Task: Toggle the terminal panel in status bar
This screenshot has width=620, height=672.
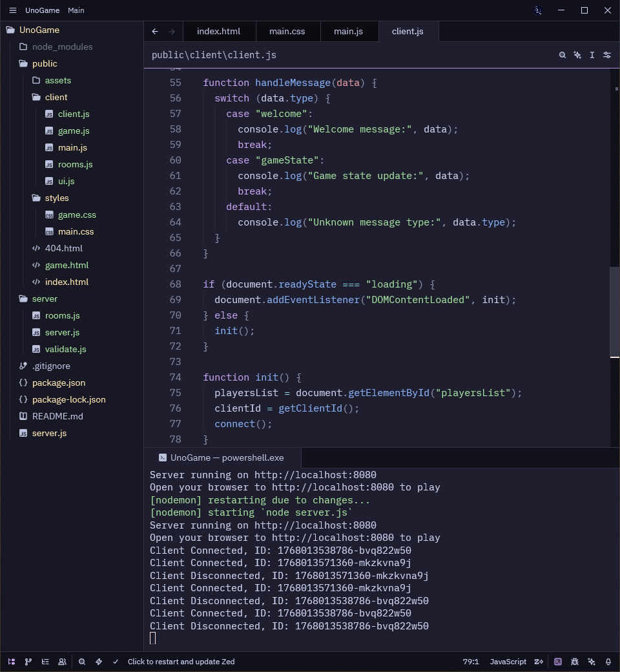Action: click(558, 662)
